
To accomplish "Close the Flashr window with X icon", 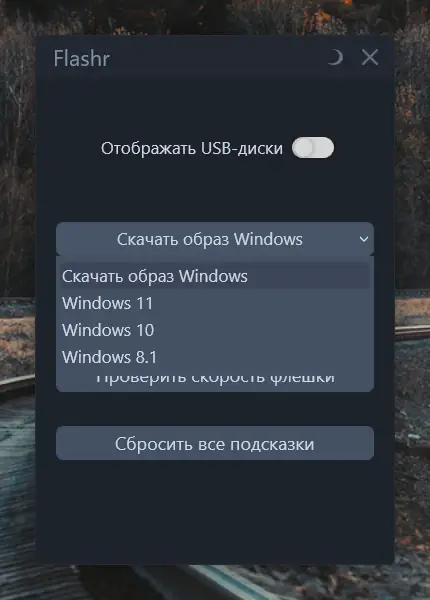I will (x=370, y=57).
